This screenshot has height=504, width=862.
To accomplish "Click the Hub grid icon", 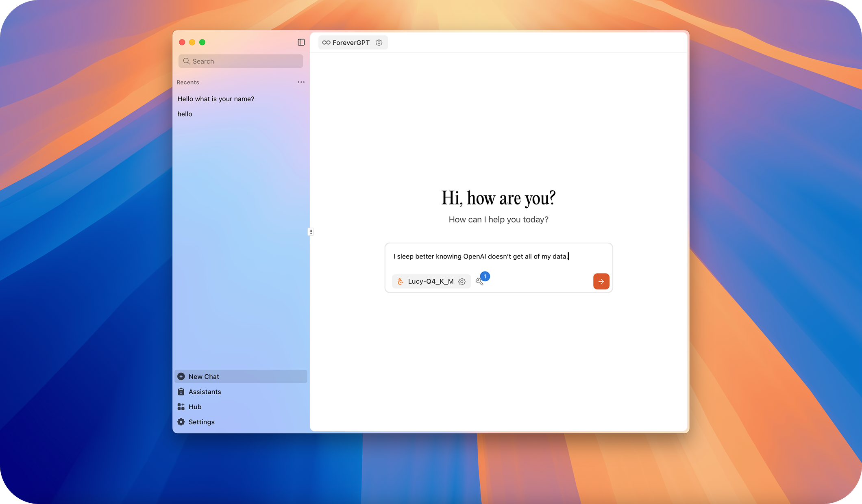I will tap(181, 407).
